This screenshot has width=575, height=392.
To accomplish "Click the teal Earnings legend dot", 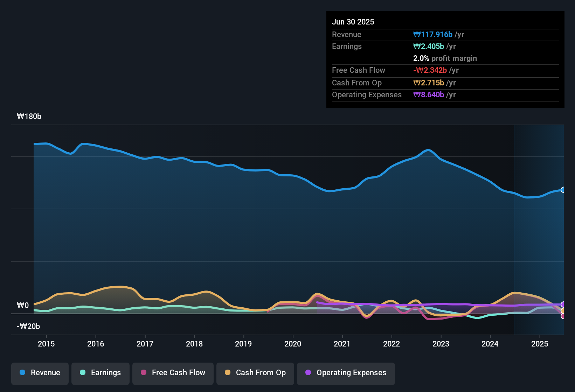I will pyautogui.click(x=83, y=372).
